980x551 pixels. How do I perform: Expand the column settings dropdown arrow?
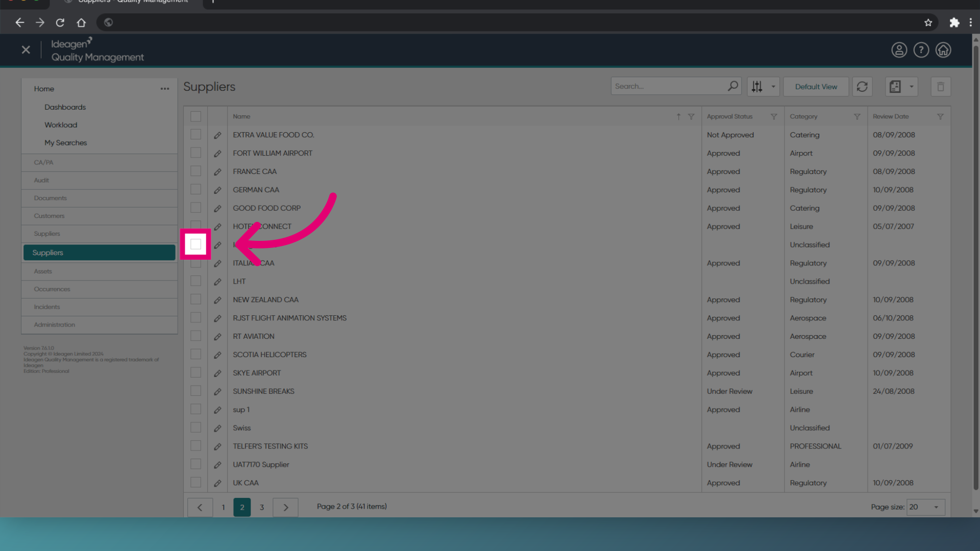[773, 87]
